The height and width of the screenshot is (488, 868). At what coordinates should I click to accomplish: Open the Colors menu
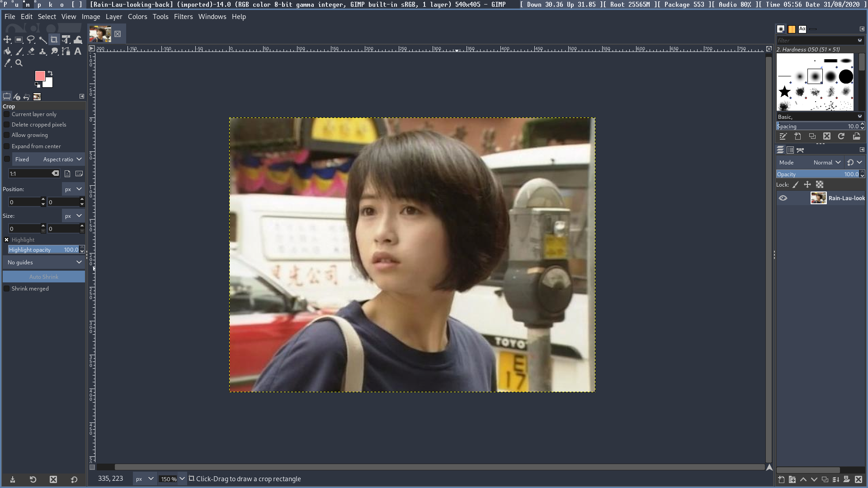click(x=137, y=17)
